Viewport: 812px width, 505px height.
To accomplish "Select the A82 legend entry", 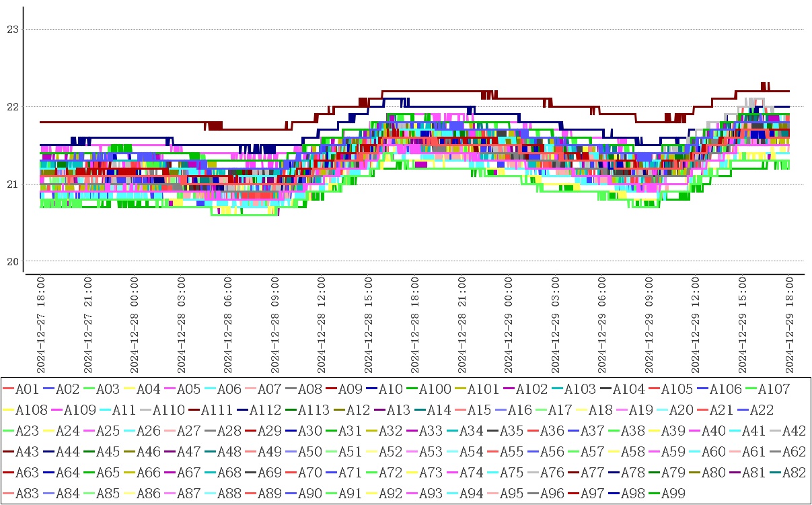I will [795, 473].
